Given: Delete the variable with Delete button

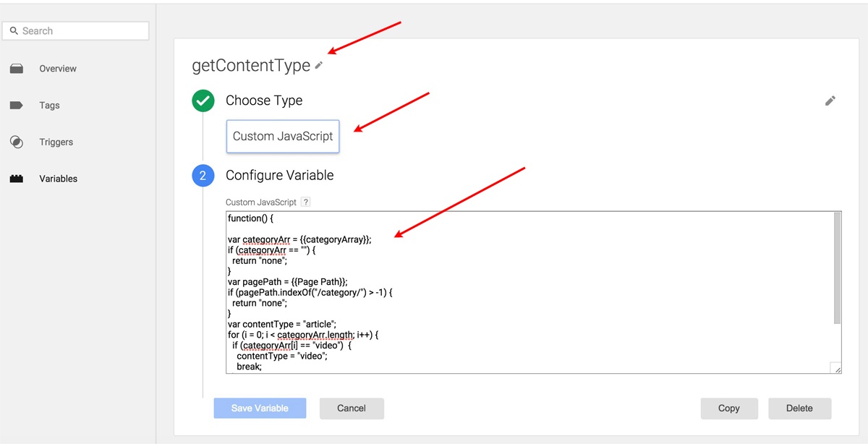Looking at the screenshot, I should (799, 409).
